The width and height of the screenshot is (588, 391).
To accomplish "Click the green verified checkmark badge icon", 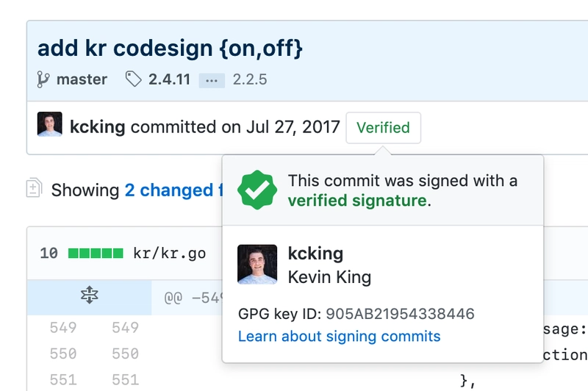I will 257,190.
